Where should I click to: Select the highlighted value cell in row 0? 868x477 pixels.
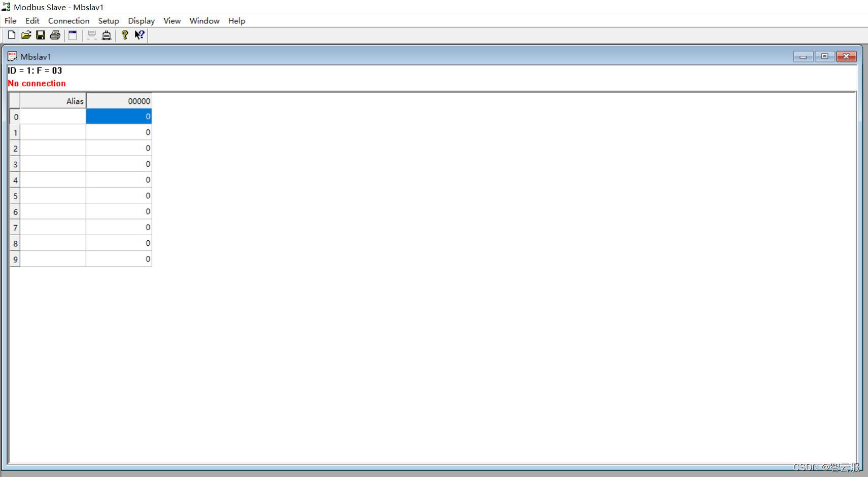coord(119,117)
